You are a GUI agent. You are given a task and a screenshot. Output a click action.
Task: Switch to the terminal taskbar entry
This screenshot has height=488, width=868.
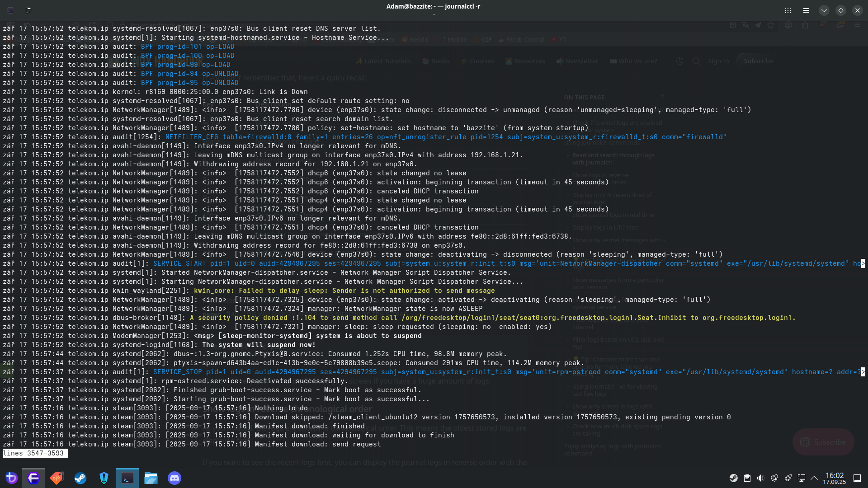(x=127, y=478)
